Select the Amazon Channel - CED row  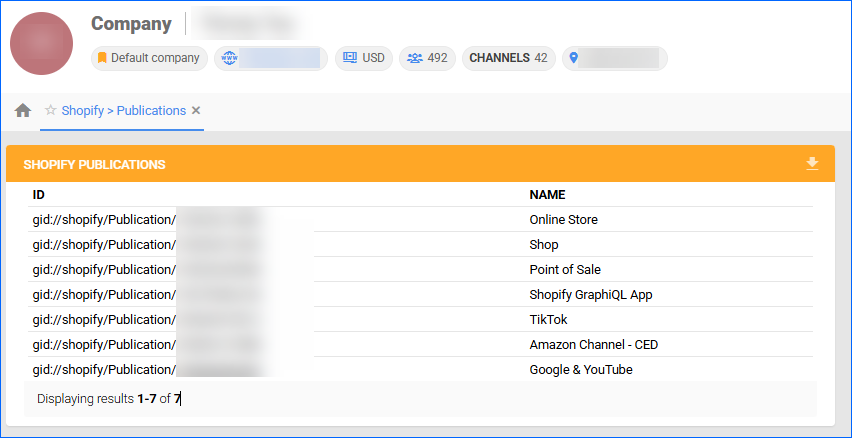tap(593, 345)
